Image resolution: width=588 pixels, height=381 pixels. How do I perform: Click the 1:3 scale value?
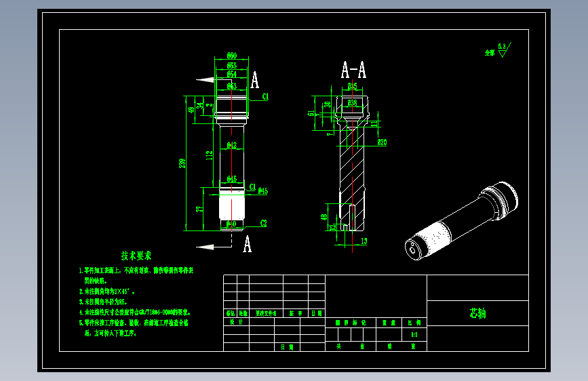(414, 334)
